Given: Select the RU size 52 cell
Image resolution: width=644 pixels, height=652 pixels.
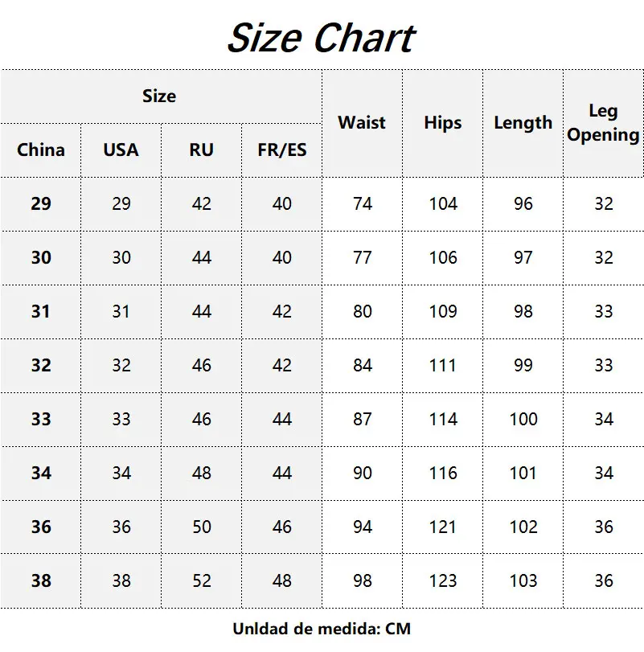Looking at the screenshot, I should pyautogui.click(x=201, y=580).
